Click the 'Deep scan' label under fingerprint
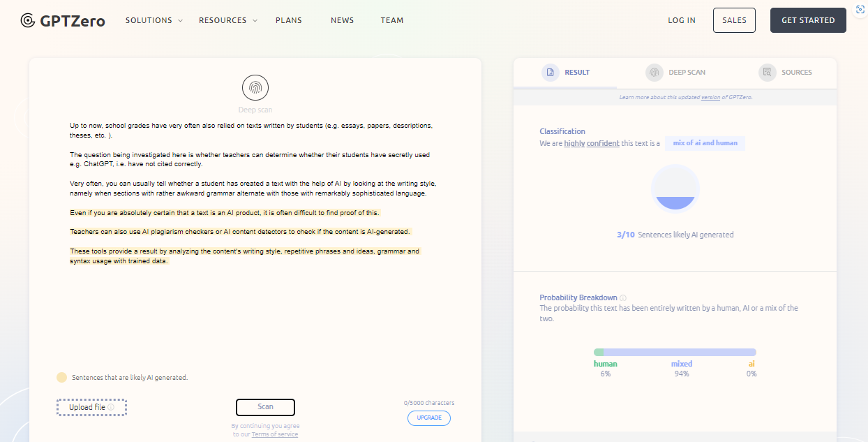The image size is (868, 442). [255, 110]
